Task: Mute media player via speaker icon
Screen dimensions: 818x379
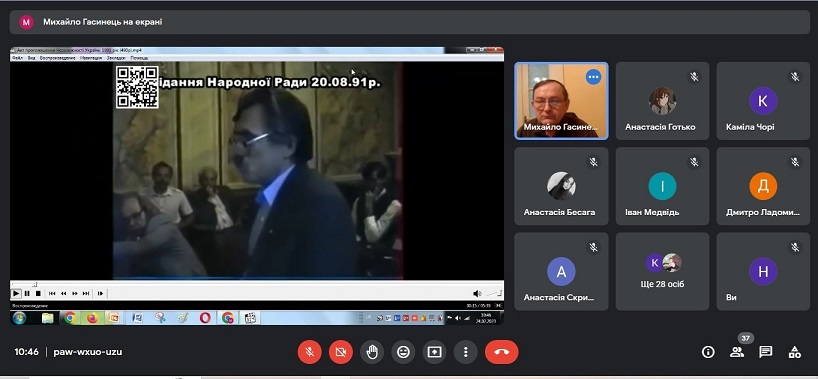Action: 477,293
